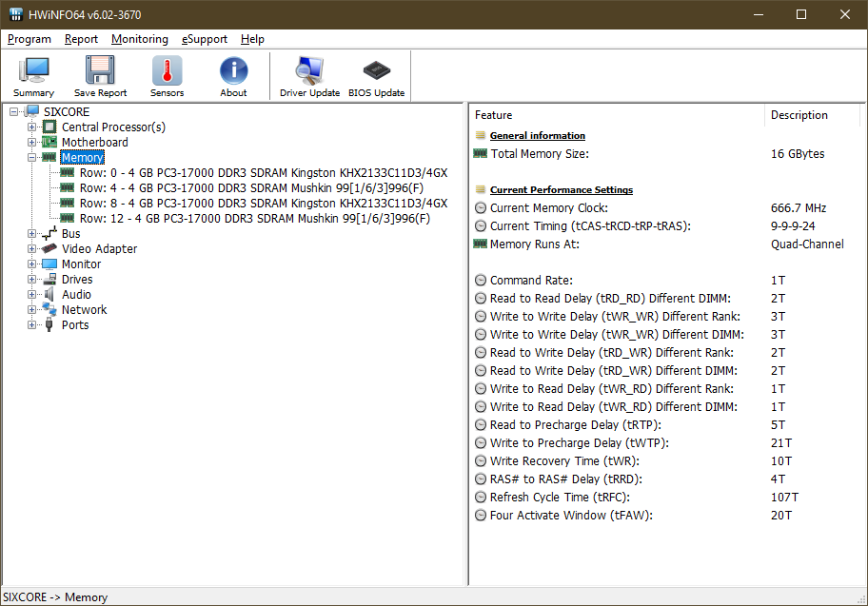The height and width of the screenshot is (606, 868).
Task: Expand the Video Adapter node
Action: tap(31, 248)
